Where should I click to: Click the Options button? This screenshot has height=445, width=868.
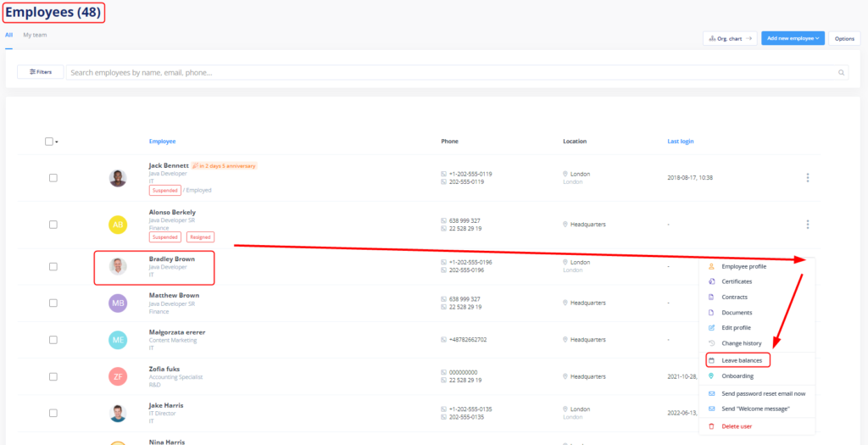click(x=844, y=38)
